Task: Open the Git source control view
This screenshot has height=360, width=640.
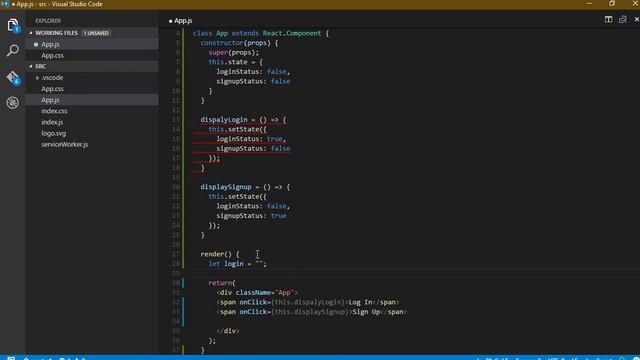Action: [x=13, y=77]
